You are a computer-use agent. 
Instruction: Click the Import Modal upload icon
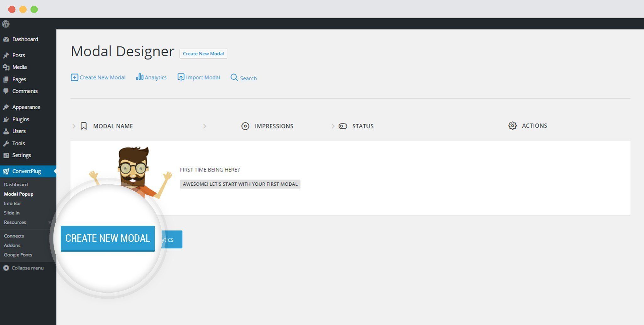[x=181, y=77]
